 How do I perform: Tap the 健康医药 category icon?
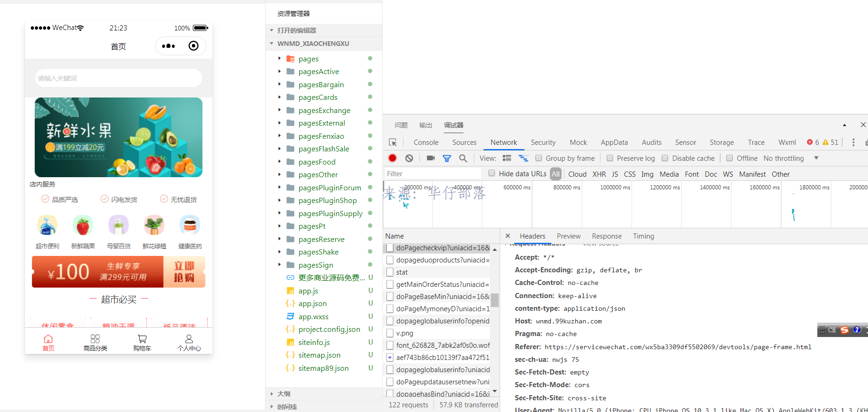click(x=190, y=225)
